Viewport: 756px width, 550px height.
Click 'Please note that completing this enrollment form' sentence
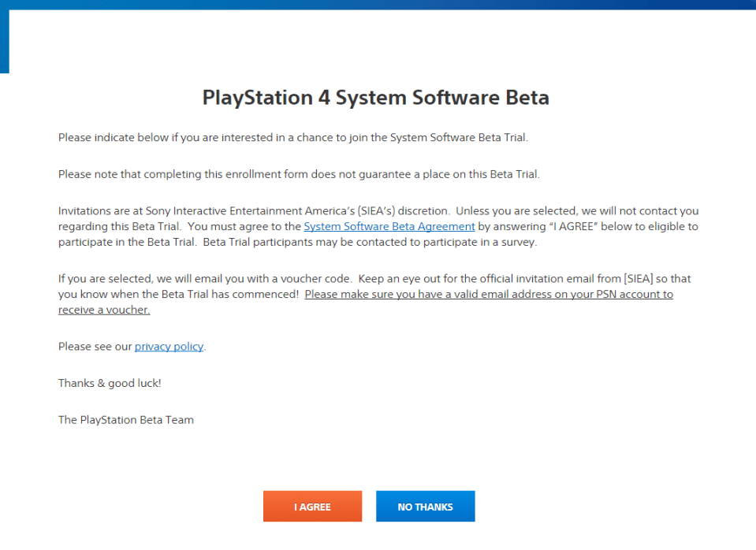pyautogui.click(x=299, y=174)
